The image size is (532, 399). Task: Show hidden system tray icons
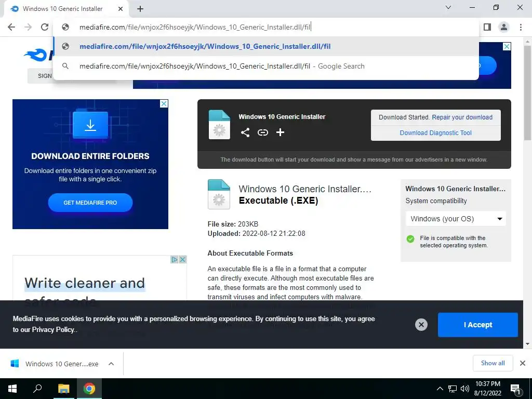[x=440, y=389]
